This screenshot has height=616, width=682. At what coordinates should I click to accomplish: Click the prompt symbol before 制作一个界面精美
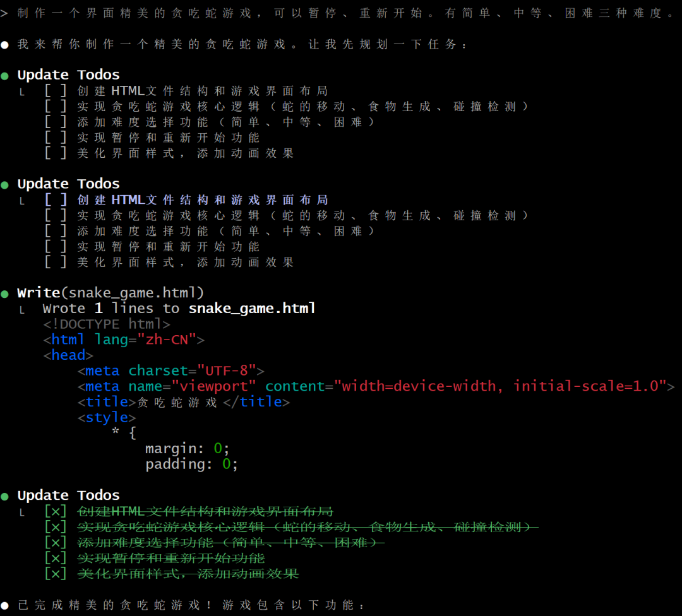[x=4, y=13]
